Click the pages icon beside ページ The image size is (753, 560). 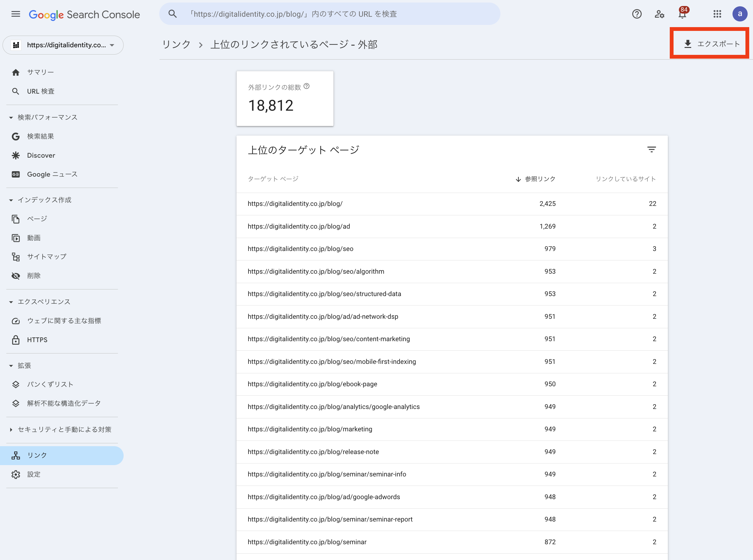15,219
